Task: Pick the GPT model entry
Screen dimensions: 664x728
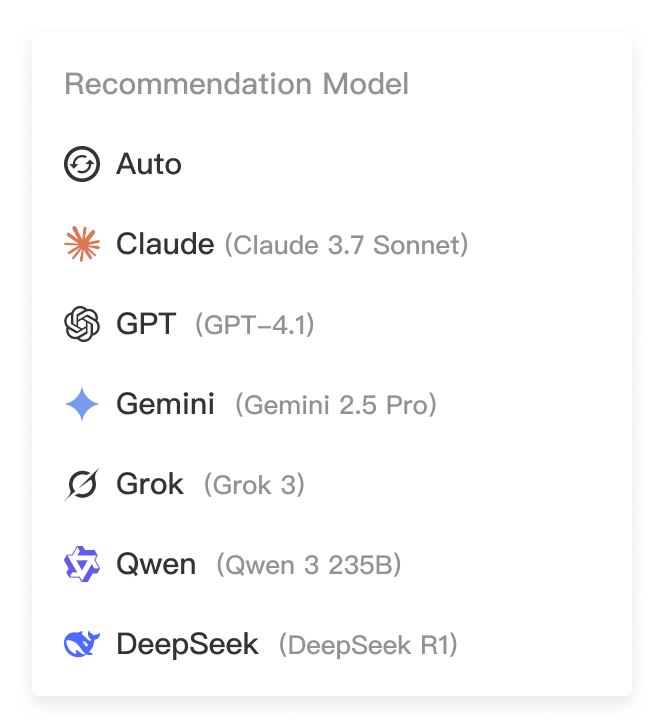Action: click(x=332, y=324)
